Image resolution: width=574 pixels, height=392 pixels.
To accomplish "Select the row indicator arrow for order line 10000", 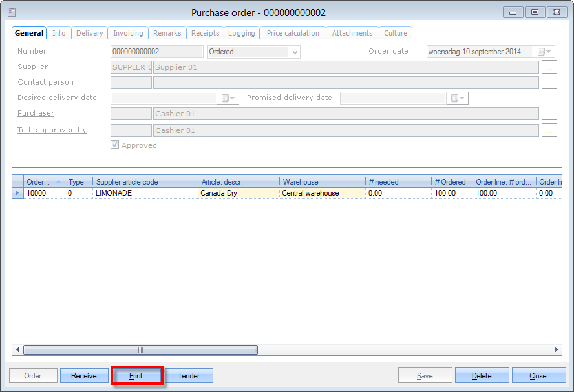I will click(x=17, y=193).
